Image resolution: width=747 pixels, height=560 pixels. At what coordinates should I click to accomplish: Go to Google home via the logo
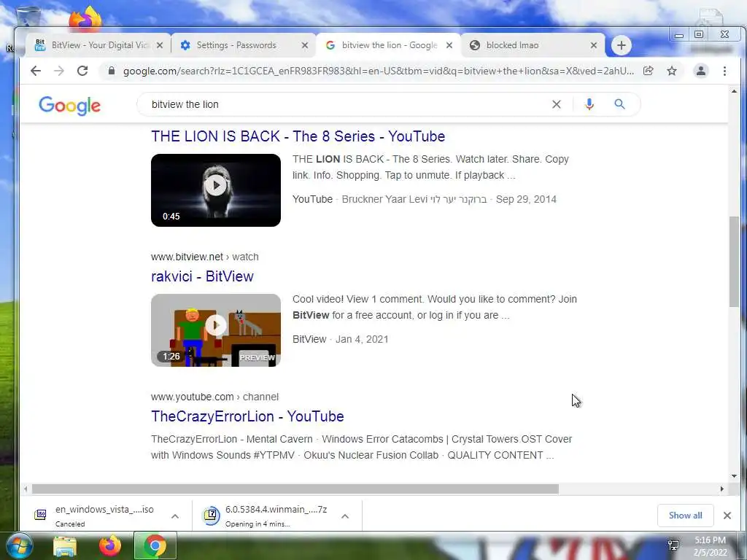(69, 106)
